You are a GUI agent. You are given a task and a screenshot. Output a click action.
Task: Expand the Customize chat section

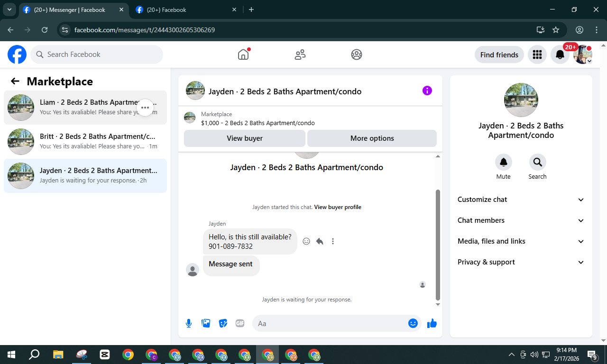tap(521, 200)
